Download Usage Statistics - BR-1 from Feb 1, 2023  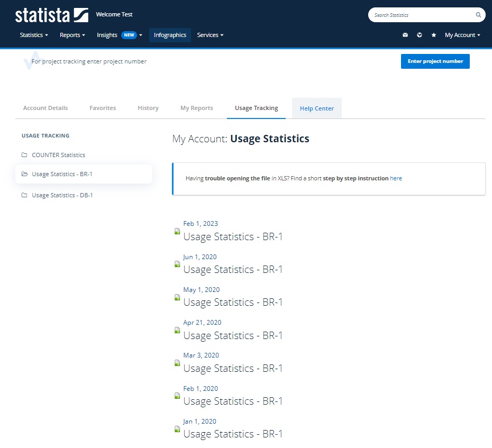(233, 236)
